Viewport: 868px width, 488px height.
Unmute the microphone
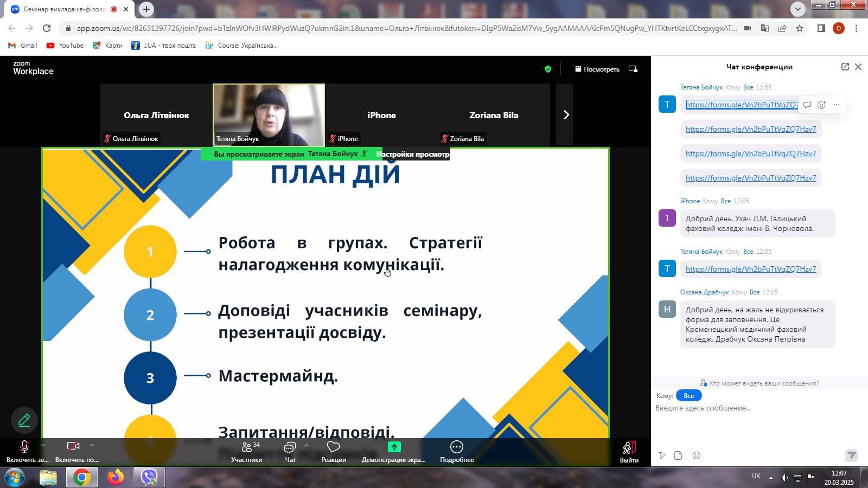[24, 447]
